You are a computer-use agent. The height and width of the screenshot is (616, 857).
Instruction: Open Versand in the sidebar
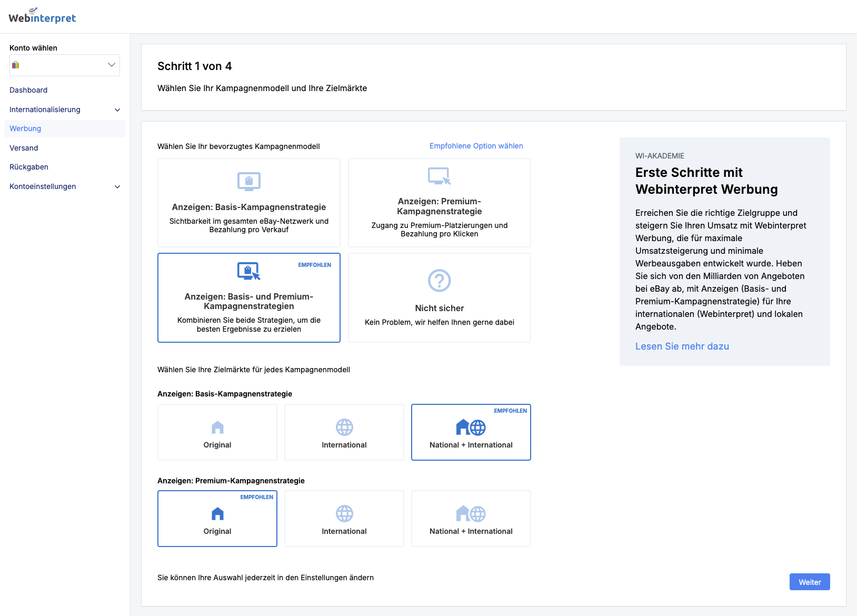[x=24, y=148]
